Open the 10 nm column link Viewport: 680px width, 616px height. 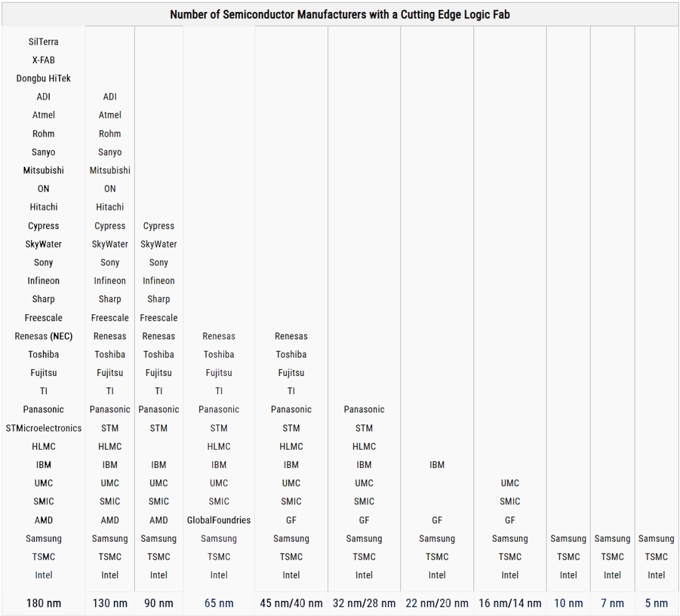click(x=568, y=603)
